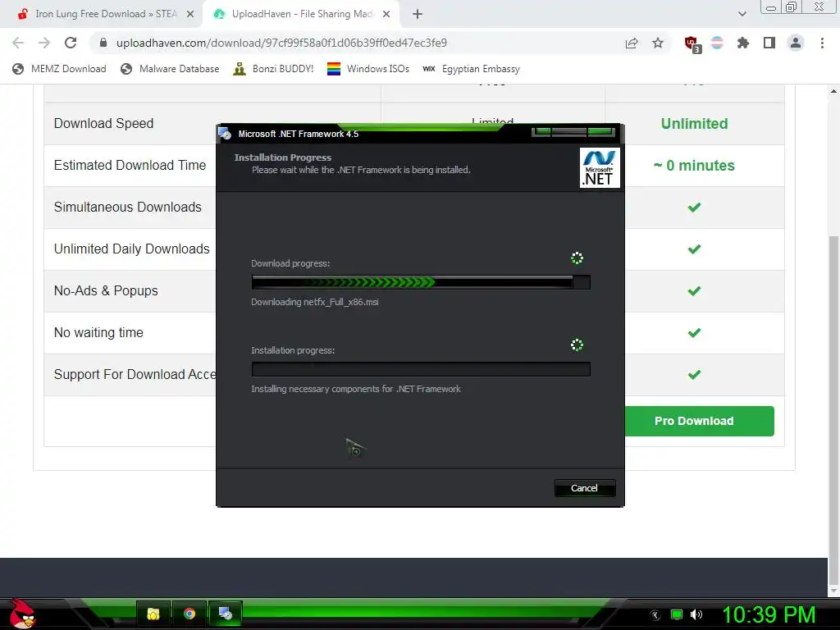Click the Unlimited download speed text
The height and width of the screenshot is (630, 840).
click(x=694, y=124)
